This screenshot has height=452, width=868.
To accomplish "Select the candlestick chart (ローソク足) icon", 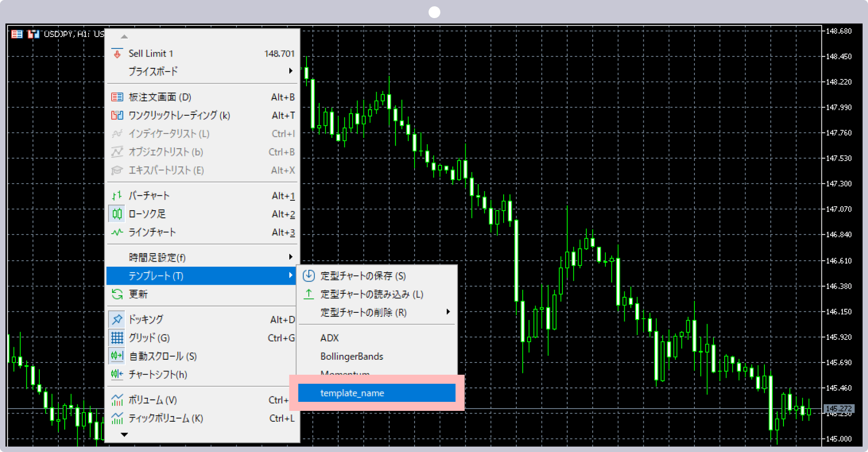I will coord(117,214).
